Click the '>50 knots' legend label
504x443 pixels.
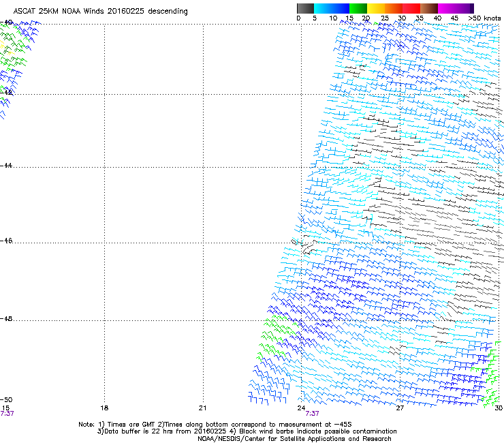484,18
